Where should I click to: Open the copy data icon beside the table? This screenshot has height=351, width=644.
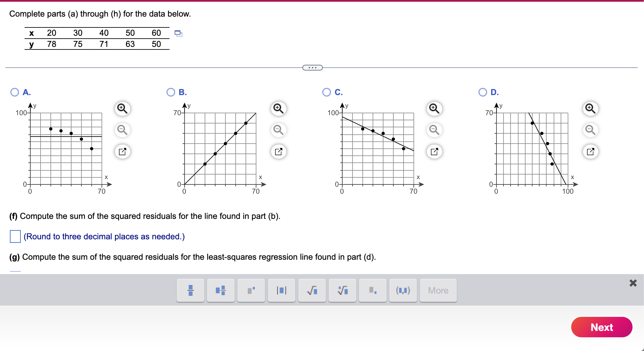(x=178, y=33)
